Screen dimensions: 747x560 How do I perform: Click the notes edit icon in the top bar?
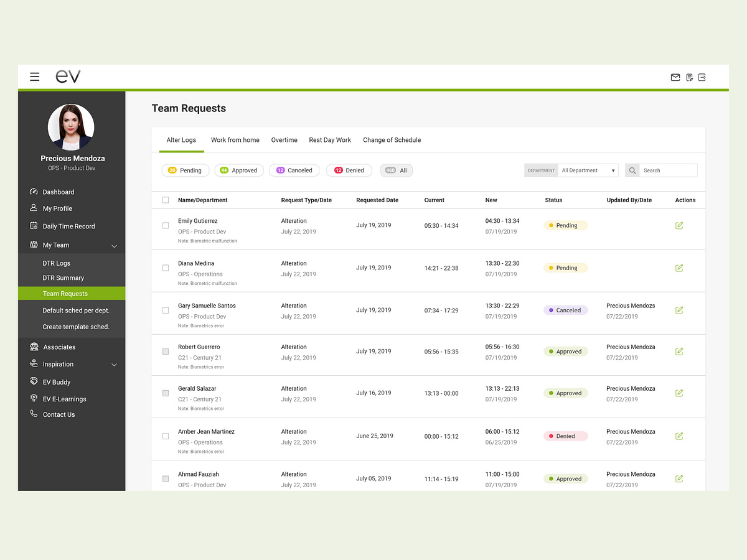pos(689,77)
